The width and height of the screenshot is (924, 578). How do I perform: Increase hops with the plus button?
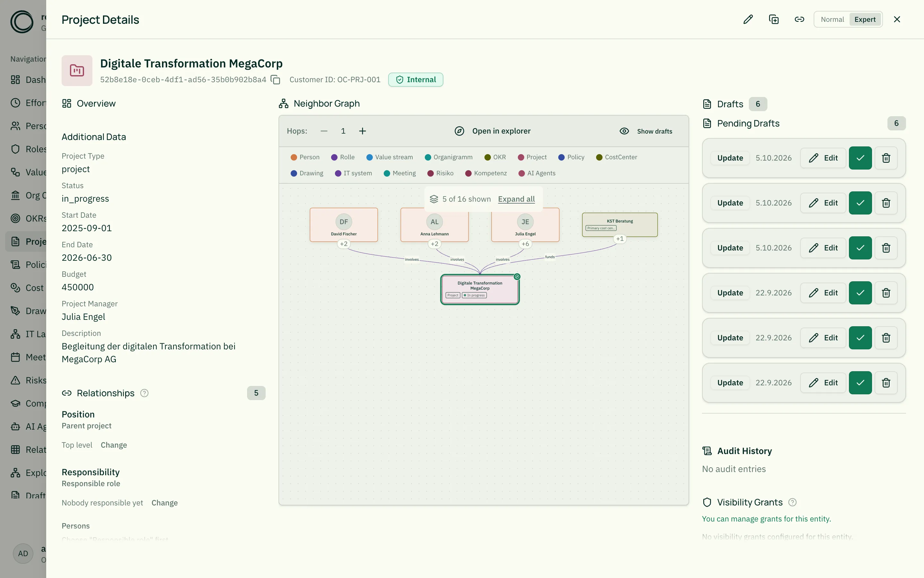click(x=362, y=131)
